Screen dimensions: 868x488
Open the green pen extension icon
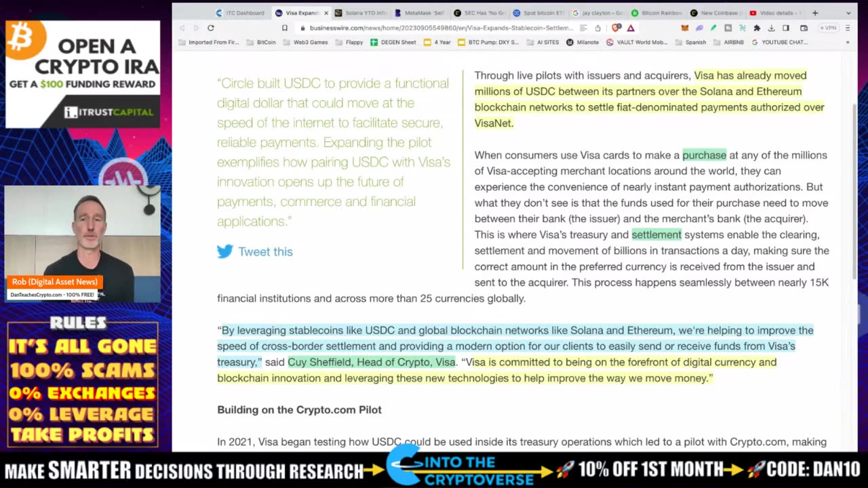[x=713, y=28]
